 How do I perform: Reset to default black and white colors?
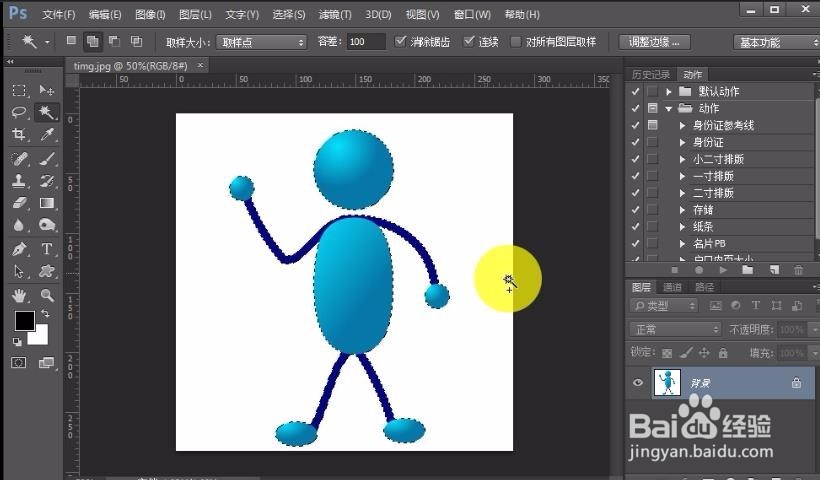pyautogui.click(x=17, y=342)
